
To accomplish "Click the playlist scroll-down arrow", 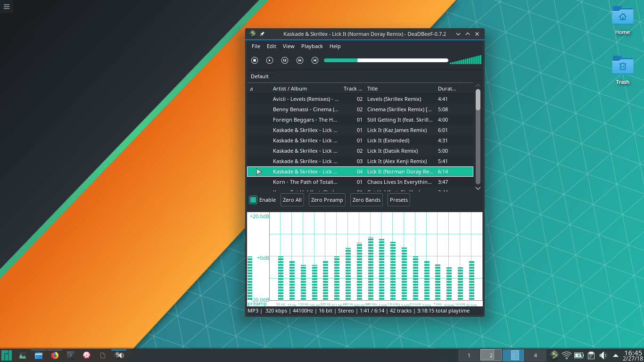I will [478, 189].
